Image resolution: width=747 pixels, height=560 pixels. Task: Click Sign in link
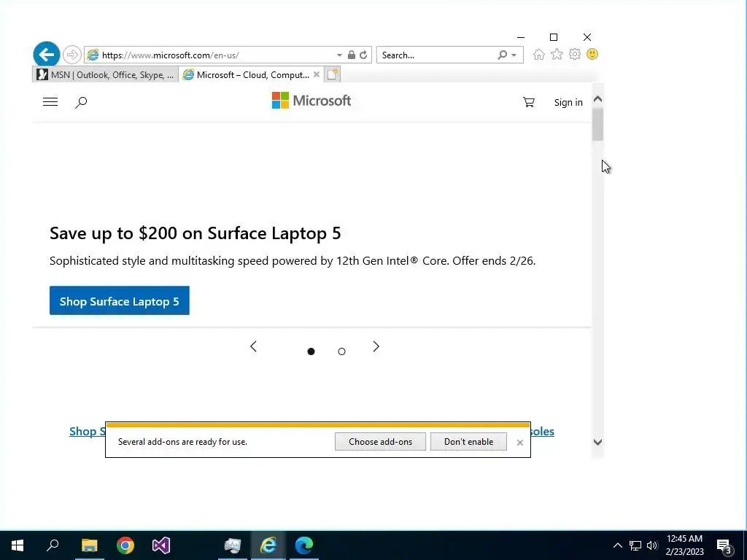tap(568, 102)
